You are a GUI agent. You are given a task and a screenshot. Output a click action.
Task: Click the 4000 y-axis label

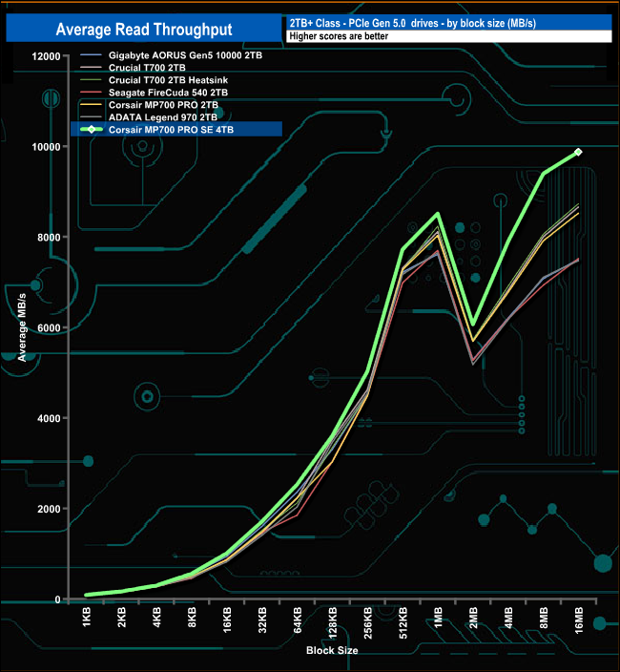tap(49, 419)
